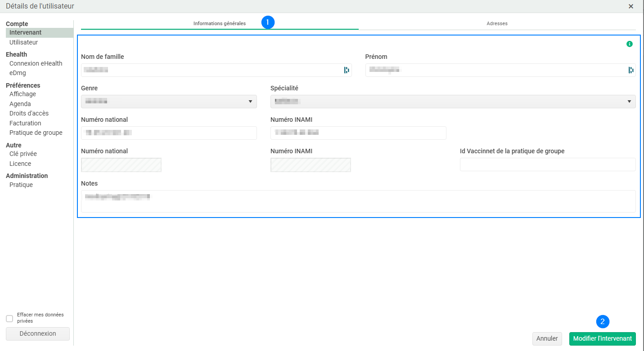Open Pratique de groupe preferences
This screenshot has width=644, height=351.
click(36, 133)
